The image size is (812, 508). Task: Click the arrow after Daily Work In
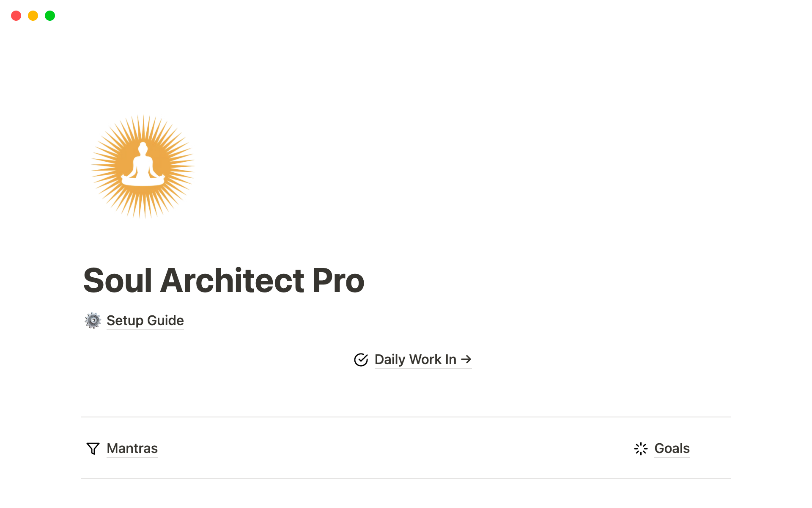(x=466, y=359)
